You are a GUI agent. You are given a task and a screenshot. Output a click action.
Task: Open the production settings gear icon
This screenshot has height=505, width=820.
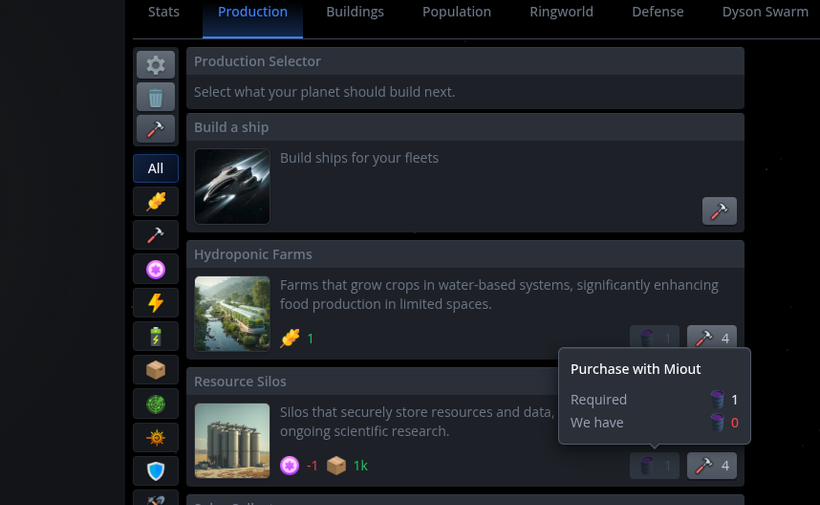click(156, 65)
